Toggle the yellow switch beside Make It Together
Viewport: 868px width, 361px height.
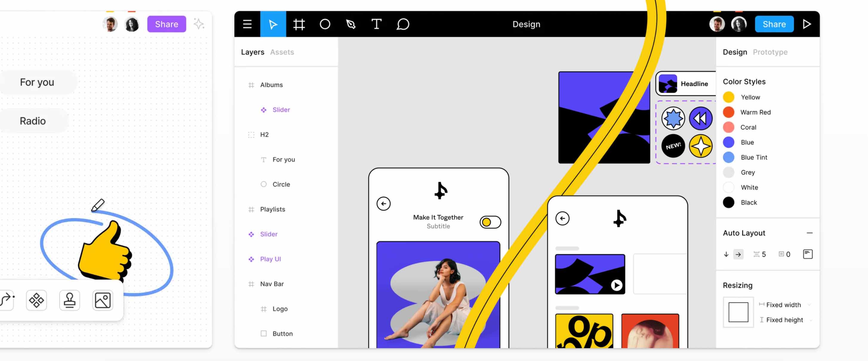pyautogui.click(x=490, y=222)
